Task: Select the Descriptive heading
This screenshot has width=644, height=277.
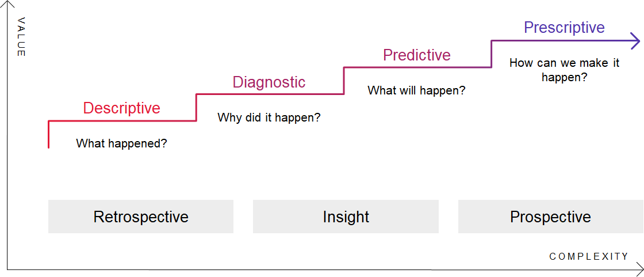Action: [x=121, y=108]
